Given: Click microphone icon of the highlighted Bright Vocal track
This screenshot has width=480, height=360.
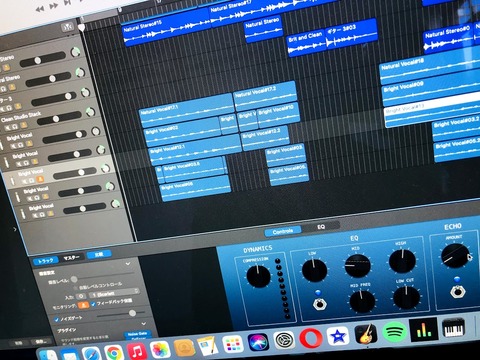Looking at the screenshot, I should [x=12, y=180].
